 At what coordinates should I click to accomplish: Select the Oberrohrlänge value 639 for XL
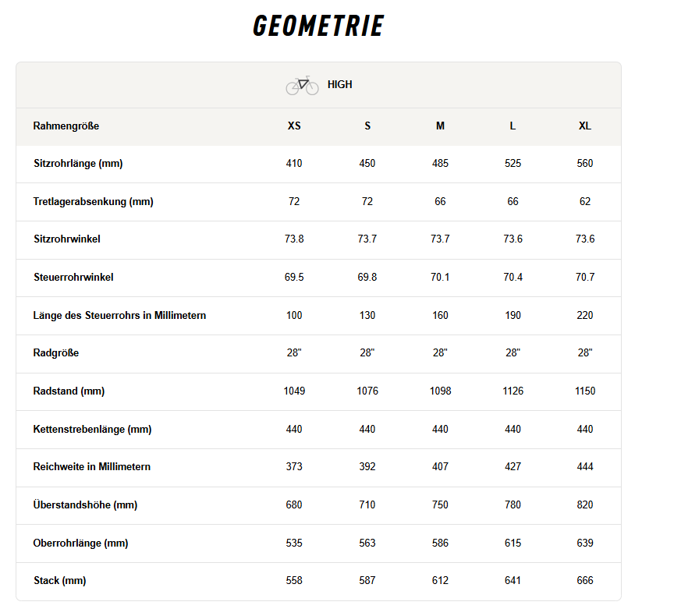pos(585,543)
